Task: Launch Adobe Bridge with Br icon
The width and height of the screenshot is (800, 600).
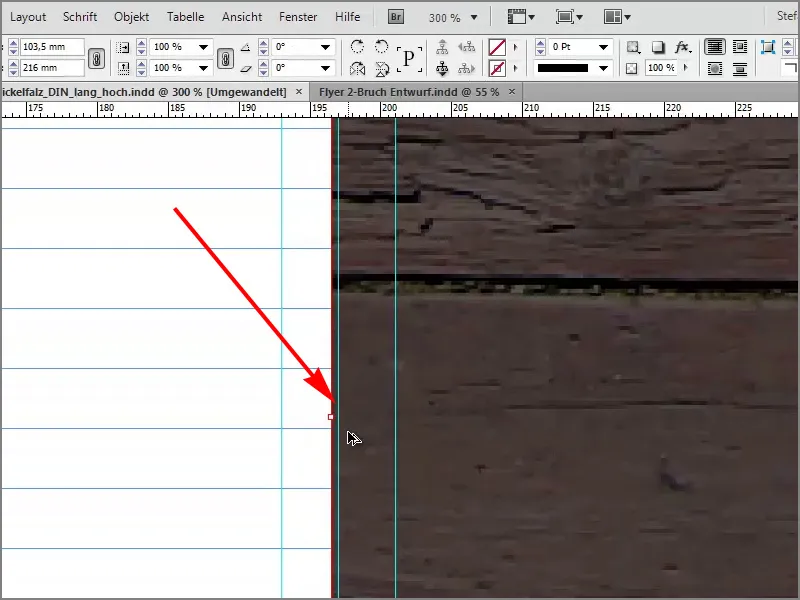Action: [396, 17]
